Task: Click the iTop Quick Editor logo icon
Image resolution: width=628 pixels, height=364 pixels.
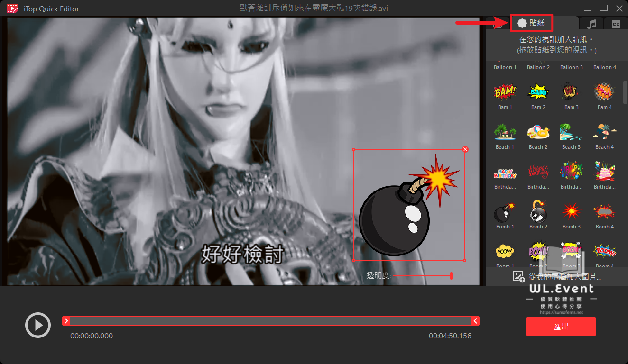Action: pyautogui.click(x=12, y=8)
